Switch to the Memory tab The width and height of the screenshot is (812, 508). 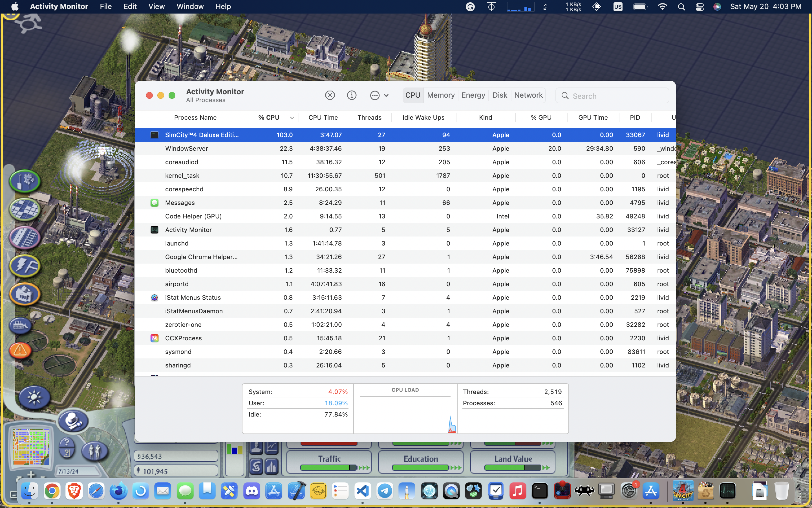[441, 95]
